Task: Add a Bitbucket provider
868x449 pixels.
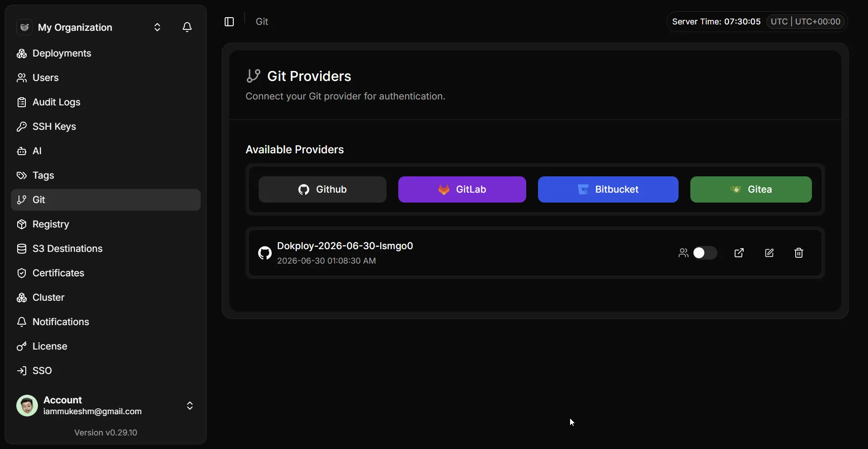Action: pos(608,189)
